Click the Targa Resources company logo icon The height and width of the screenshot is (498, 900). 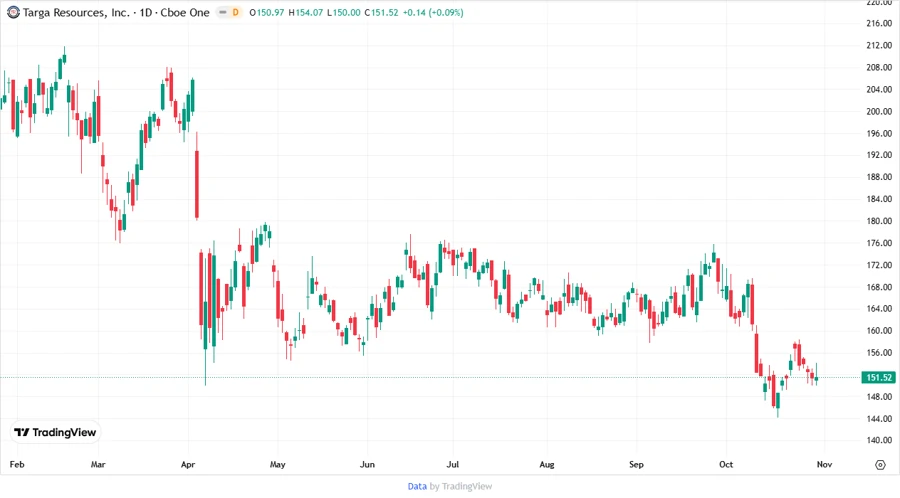[x=13, y=12]
